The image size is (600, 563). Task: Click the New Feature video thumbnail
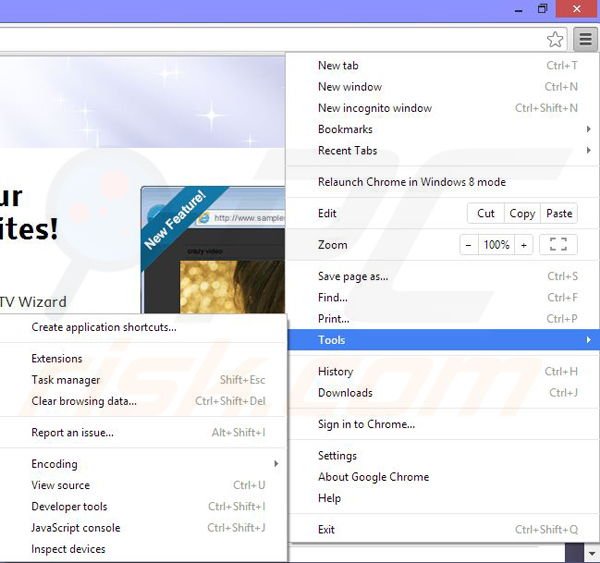point(213,250)
